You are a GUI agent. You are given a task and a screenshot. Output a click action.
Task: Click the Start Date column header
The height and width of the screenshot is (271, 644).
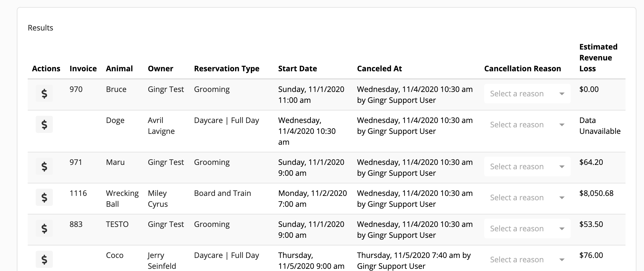coord(297,69)
